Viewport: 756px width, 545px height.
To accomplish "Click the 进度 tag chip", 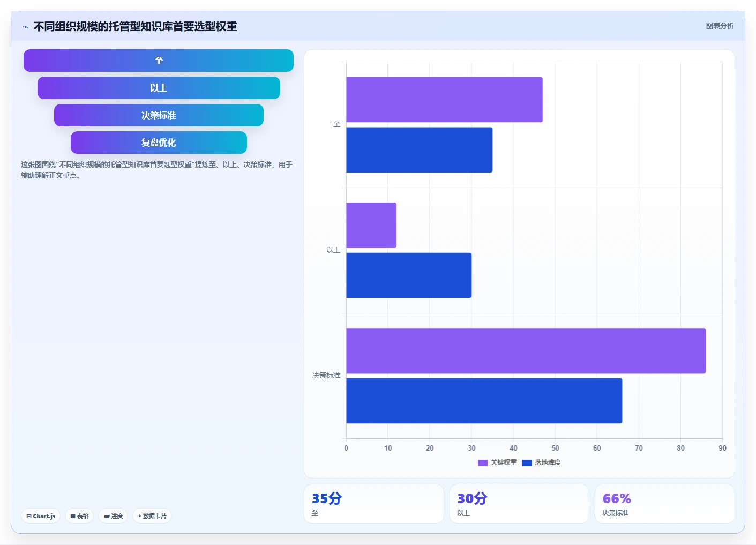I will 113,516.
